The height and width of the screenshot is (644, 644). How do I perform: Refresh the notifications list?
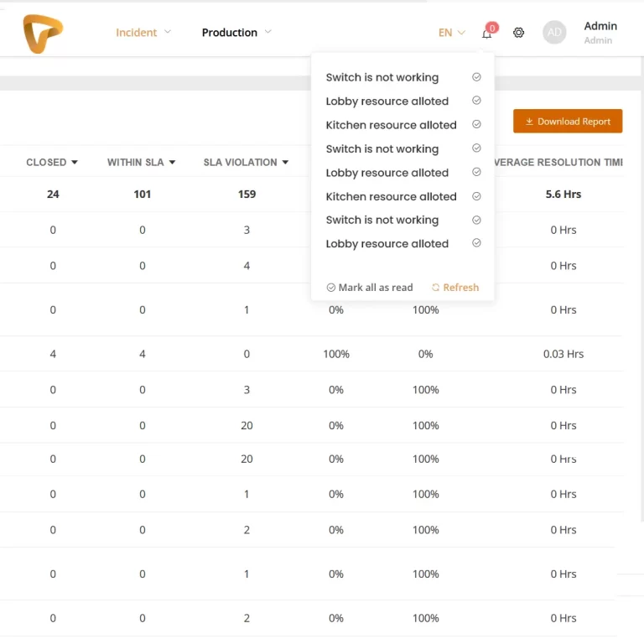[x=454, y=288]
